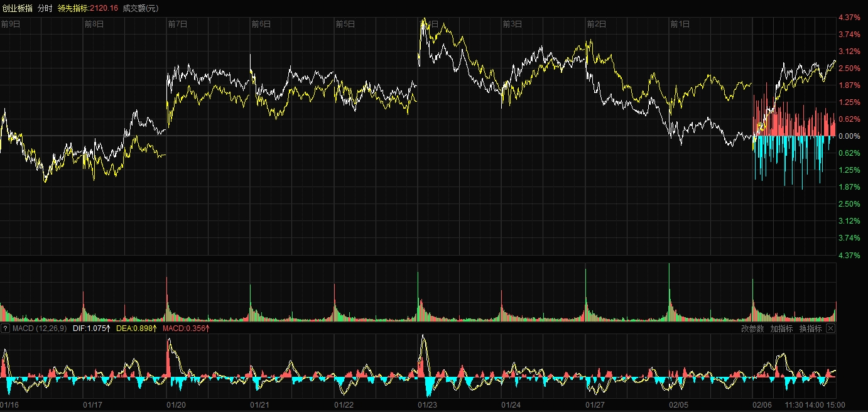Click the 01/16 date on the time axis
The height and width of the screenshot is (412, 868).
pyautogui.click(x=9, y=405)
